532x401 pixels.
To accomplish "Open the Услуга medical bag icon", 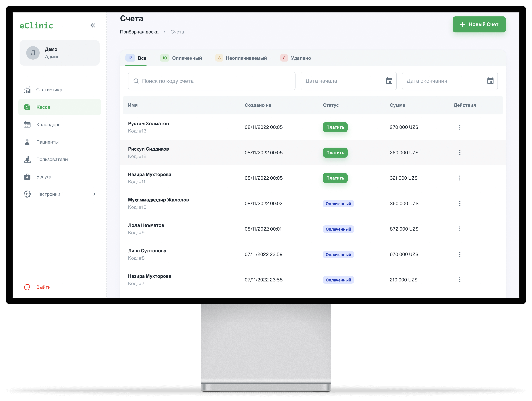I will pyautogui.click(x=27, y=177).
